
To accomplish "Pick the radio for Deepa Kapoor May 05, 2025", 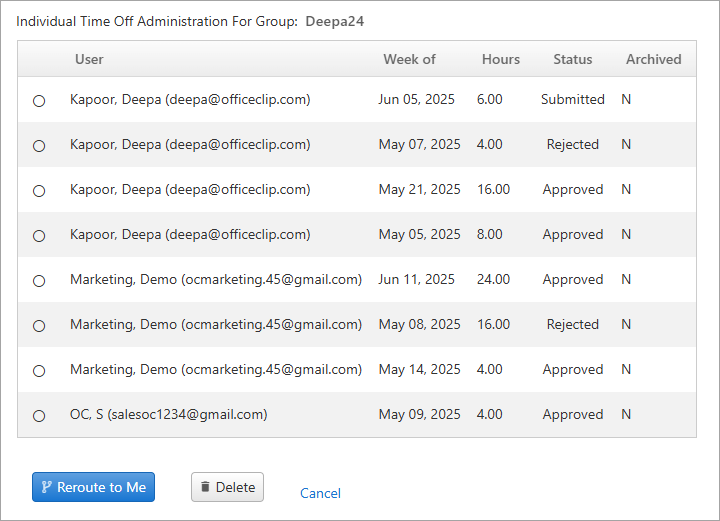I will [x=39, y=235].
